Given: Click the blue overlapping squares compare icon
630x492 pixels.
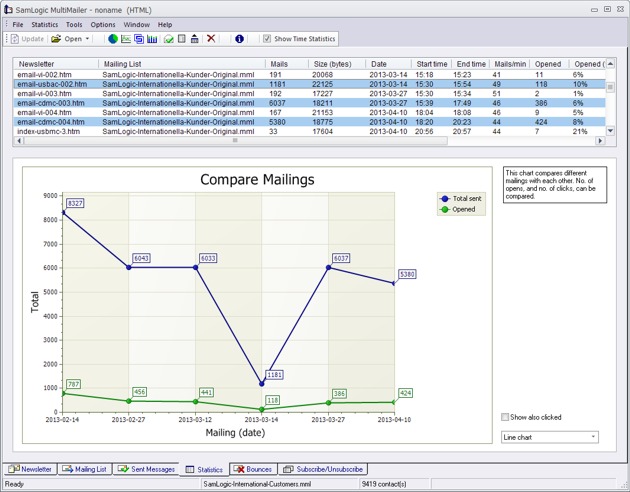Looking at the screenshot, I should click(x=139, y=39).
